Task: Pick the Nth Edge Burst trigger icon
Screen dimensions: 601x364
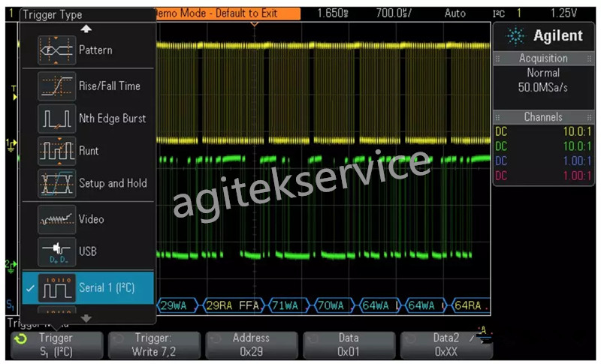Action: (x=57, y=119)
